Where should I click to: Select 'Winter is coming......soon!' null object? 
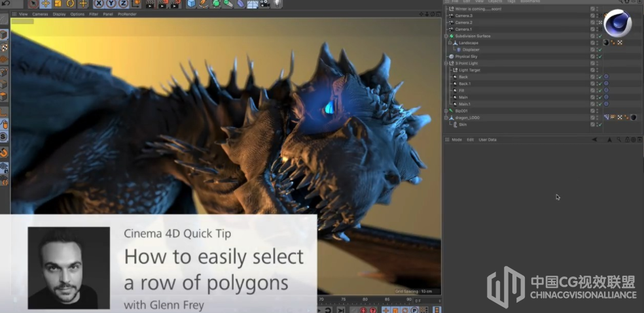coord(478,8)
